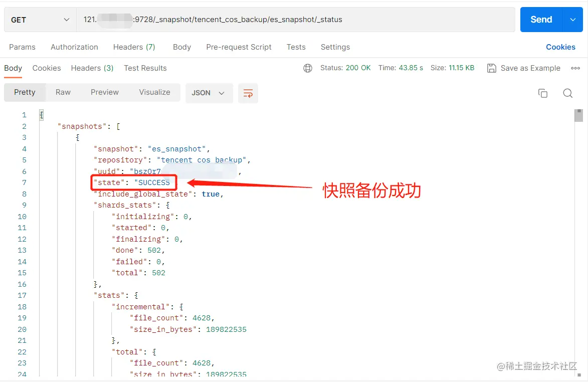This screenshot has height=382, width=588.
Task: Copy the response body using the copy icon
Action: (x=543, y=93)
